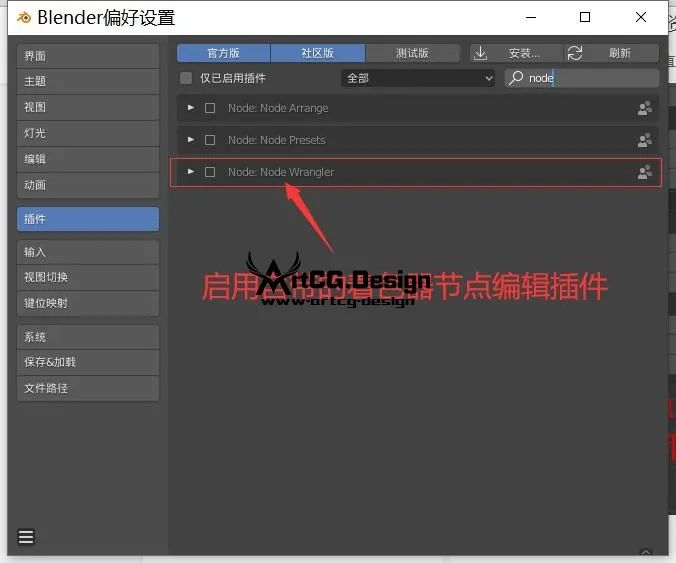Open the 灯光 preferences tab
This screenshot has width=676, height=563.
(88, 133)
